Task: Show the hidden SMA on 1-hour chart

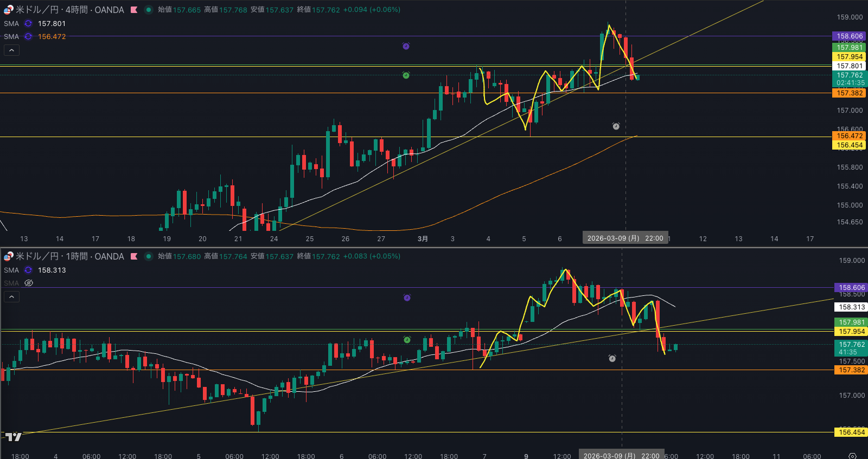Action: tap(29, 283)
